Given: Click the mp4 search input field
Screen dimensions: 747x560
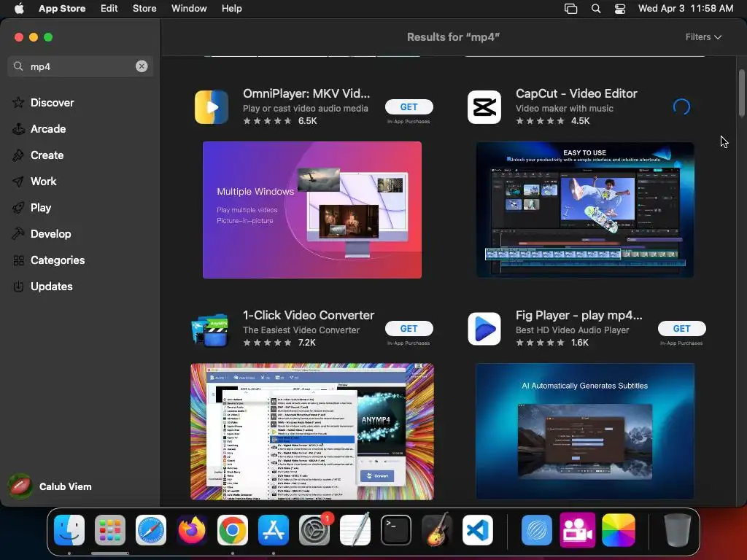Looking at the screenshot, I should tap(80, 66).
